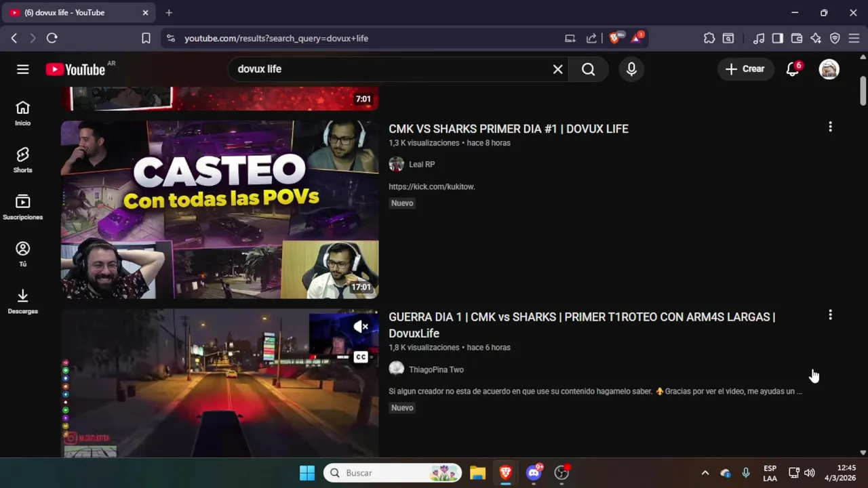Screen dimensions: 868x488
Task: Open Brave Shields lion icon
Action: coord(615,38)
